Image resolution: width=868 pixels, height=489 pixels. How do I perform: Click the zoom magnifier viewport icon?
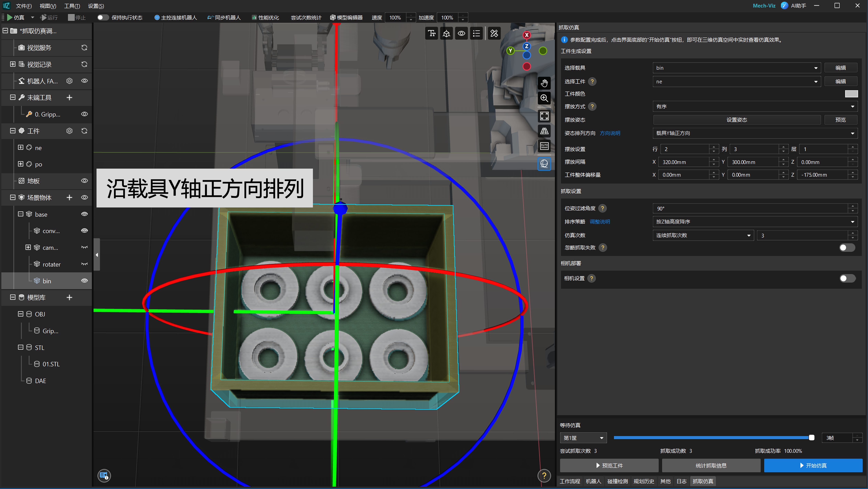(544, 98)
